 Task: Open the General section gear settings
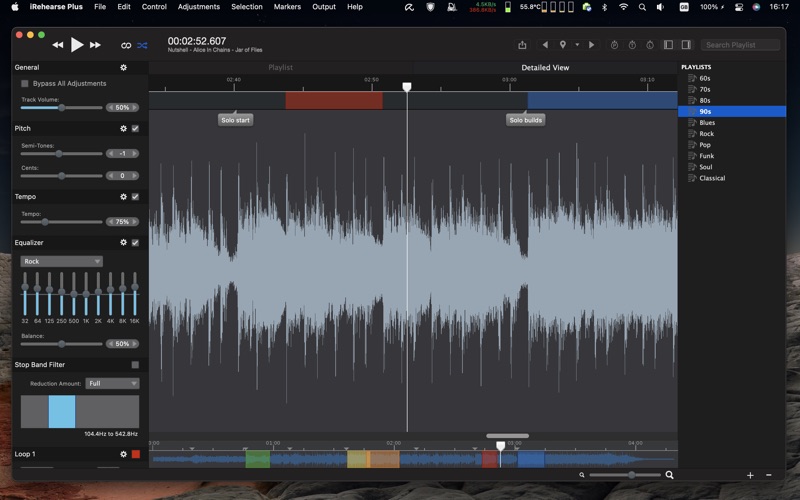123,67
